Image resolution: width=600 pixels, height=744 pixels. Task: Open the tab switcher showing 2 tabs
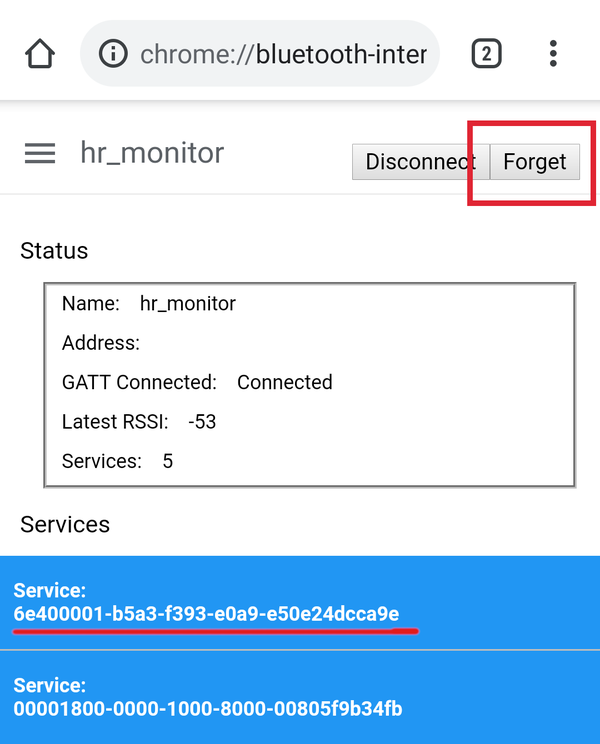tap(486, 54)
